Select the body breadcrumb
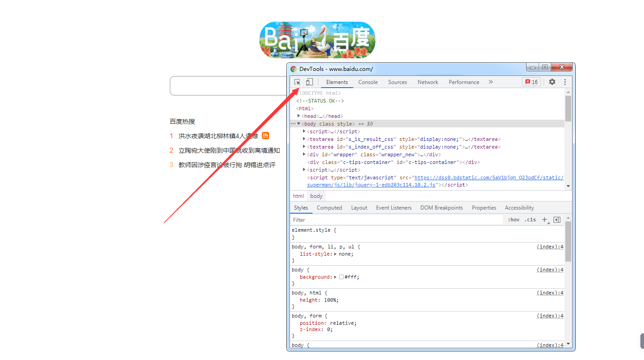This screenshot has height=360, width=644. [317, 196]
